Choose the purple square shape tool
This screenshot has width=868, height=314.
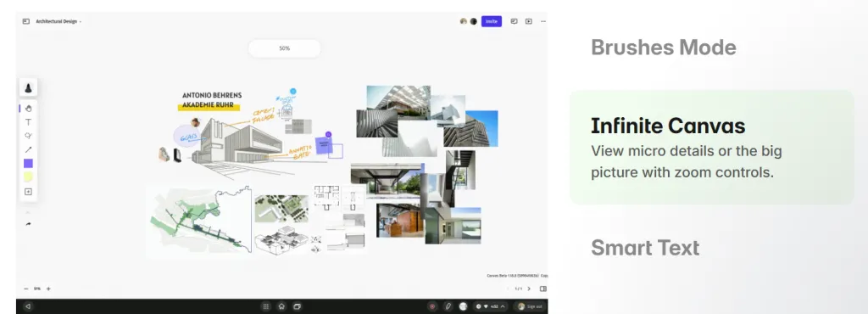click(28, 164)
